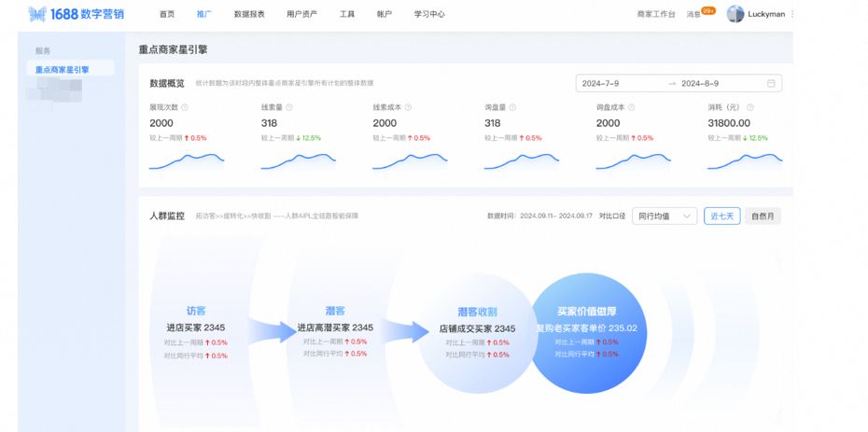Click the 展现次数 trend sparkline chart
Screen dimensions: 868x432
pyautogui.click(x=187, y=161)
